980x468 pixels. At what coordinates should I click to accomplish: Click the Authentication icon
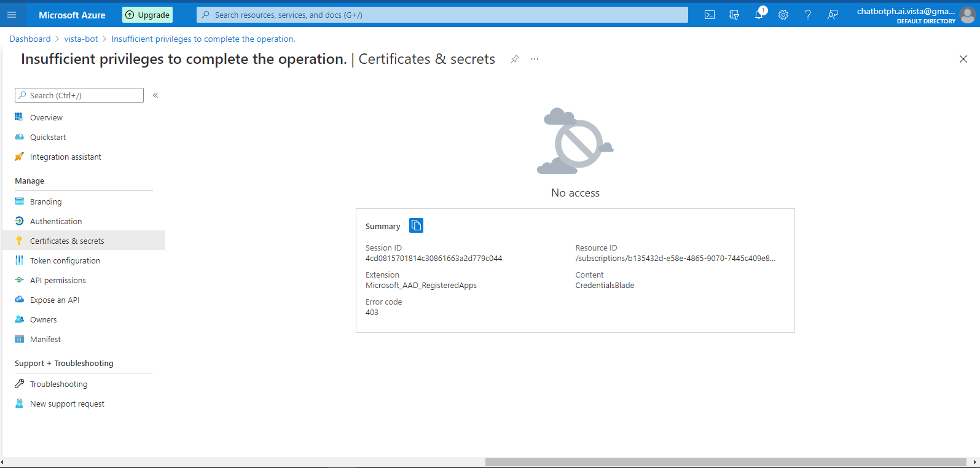[x=19, y=221]
